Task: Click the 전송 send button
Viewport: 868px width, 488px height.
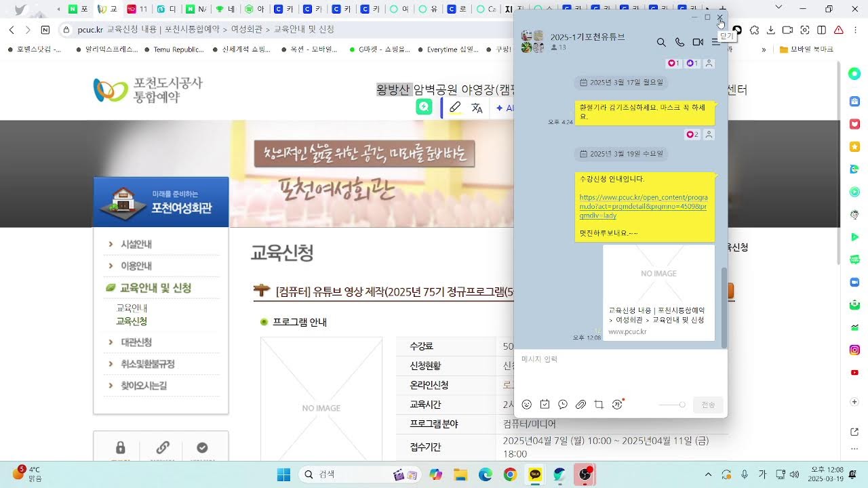Action: (708, 405)
